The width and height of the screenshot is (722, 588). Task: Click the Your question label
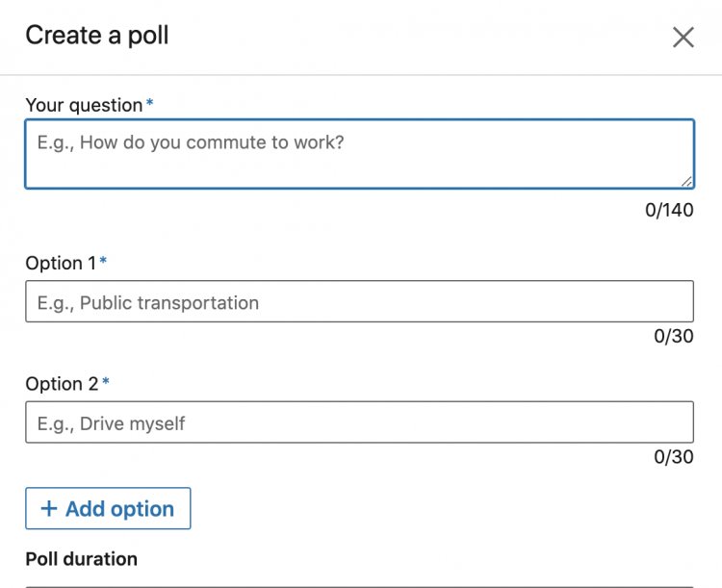pos(84,105)
